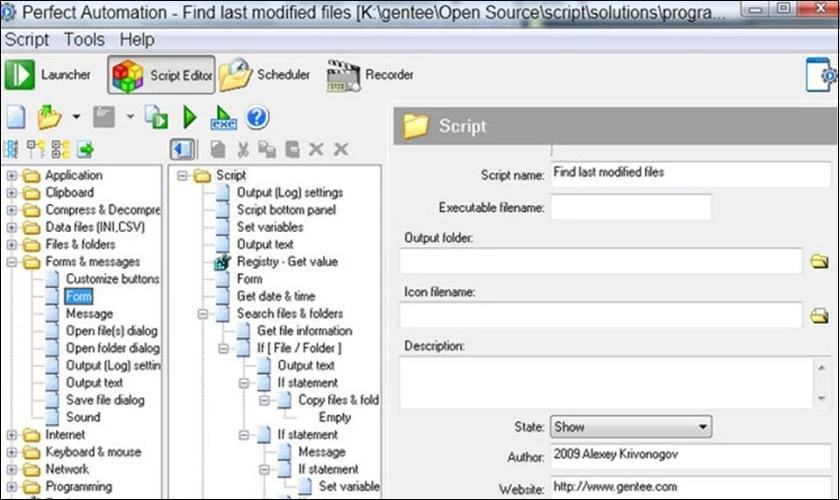Select Script bottom panel step
840x500 pixels.
tap(286, 210)
